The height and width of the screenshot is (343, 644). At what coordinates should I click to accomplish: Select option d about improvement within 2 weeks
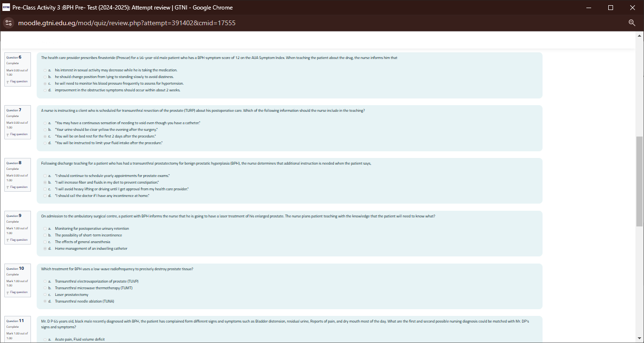(x=45, y=90)
